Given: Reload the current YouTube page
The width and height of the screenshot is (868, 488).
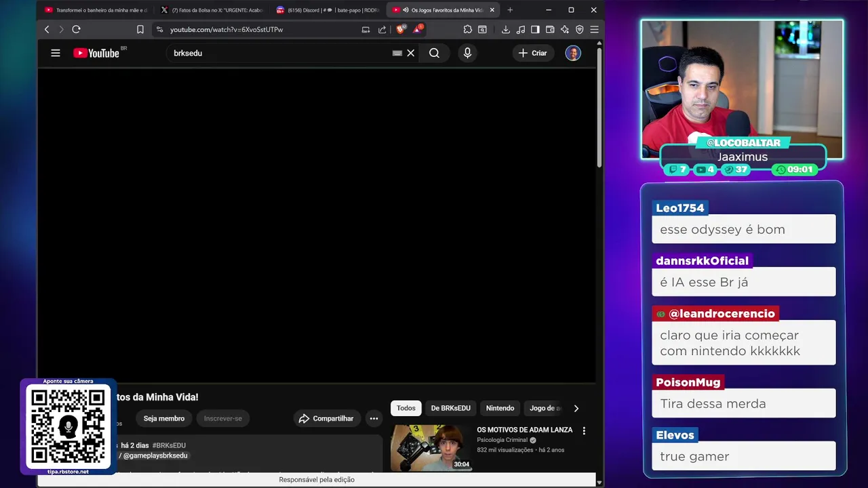Looking at the screenshot, I should (x=76, y=29).
